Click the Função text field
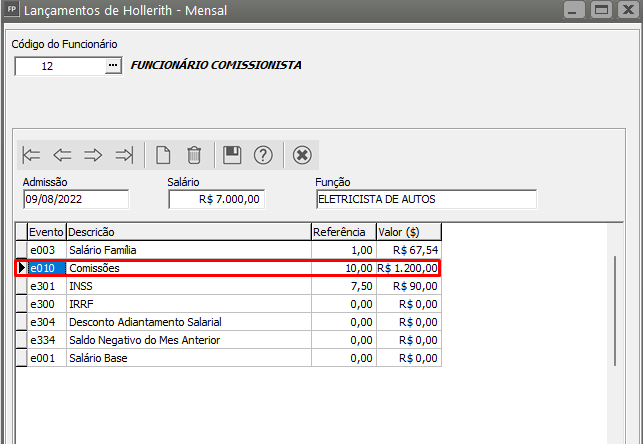Image resolution: width=643 pixels, height=444 pixels. [425, 199]
